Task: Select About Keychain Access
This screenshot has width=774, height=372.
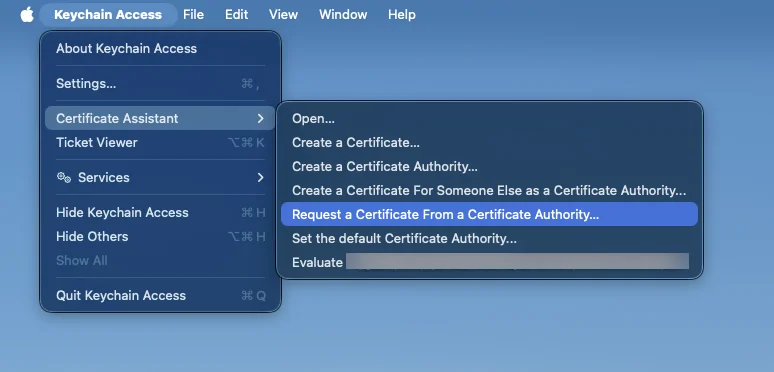Action: tap(160, 48)
